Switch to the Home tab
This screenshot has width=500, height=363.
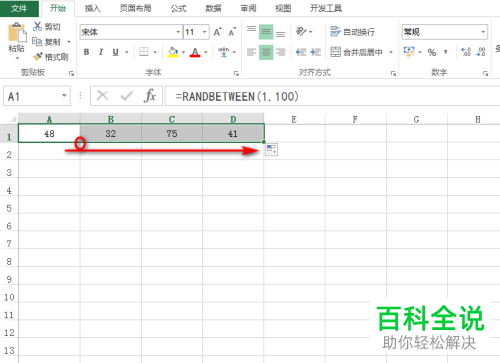click(58, 8)
